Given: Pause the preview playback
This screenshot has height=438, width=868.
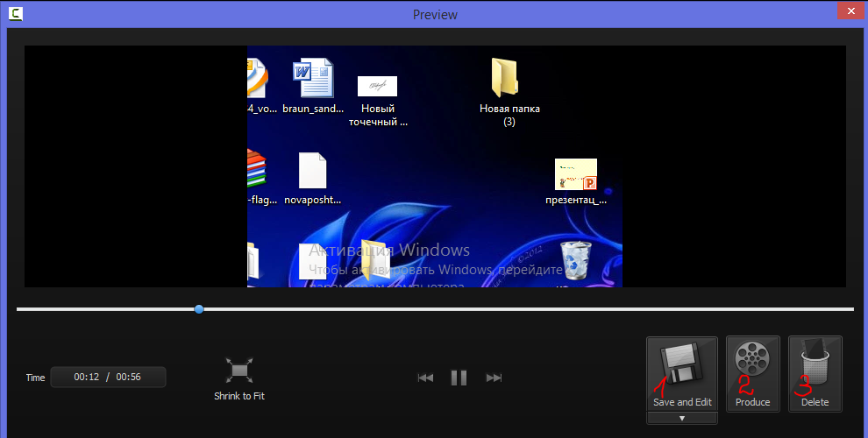Looking at the screenshot, I should tap(459, 378).
